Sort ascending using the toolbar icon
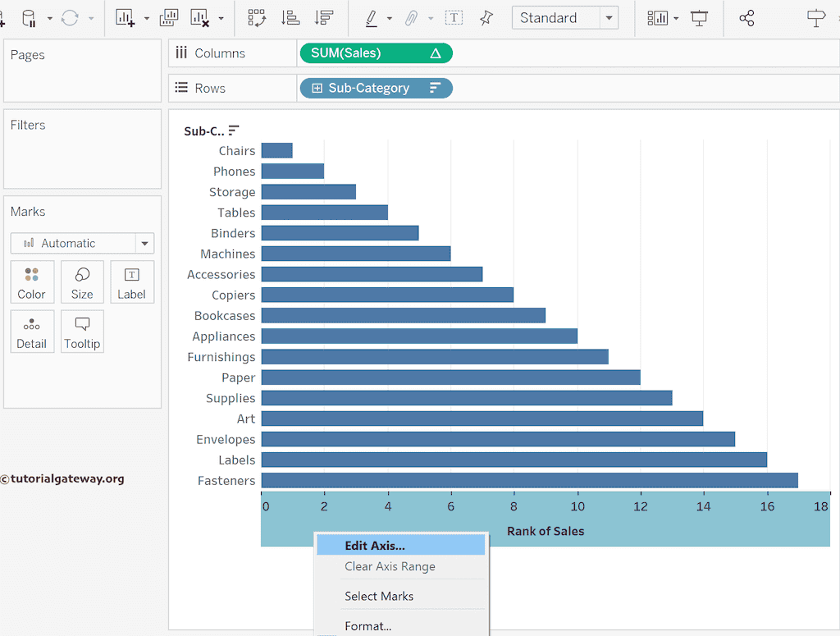Viewport: 840px width, 636px height. tap(290, 18)
